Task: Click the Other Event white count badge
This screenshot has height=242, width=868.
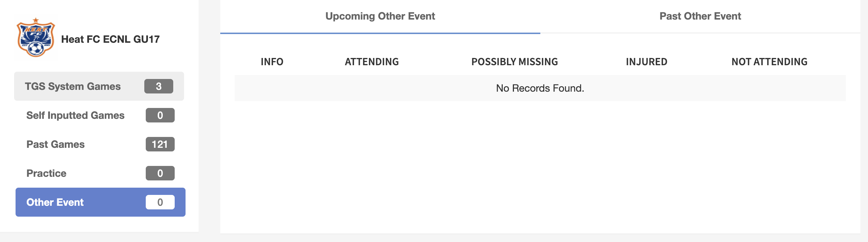Action: click(160, 202)
